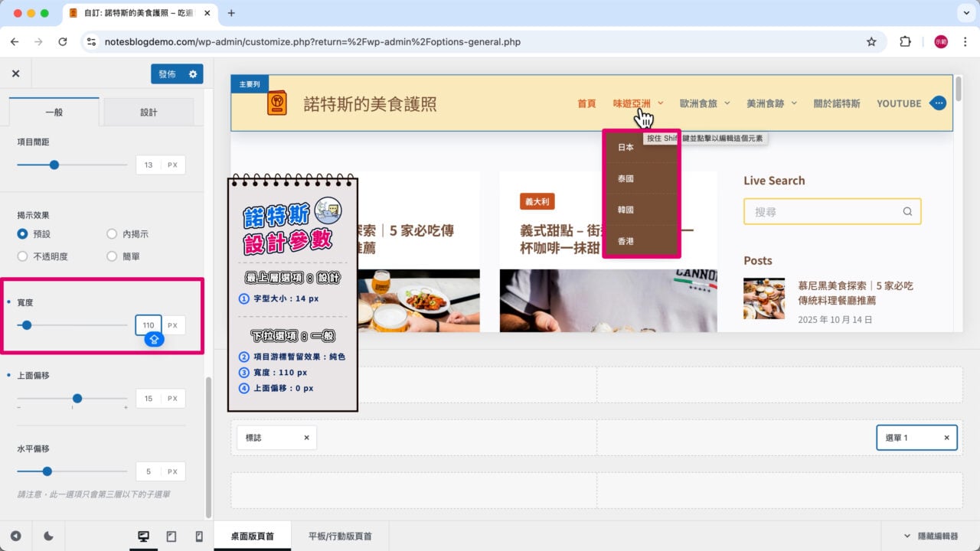
Task: Open the blue ellipsis menu icon in navigation
Action: click(x=938, y=102)
